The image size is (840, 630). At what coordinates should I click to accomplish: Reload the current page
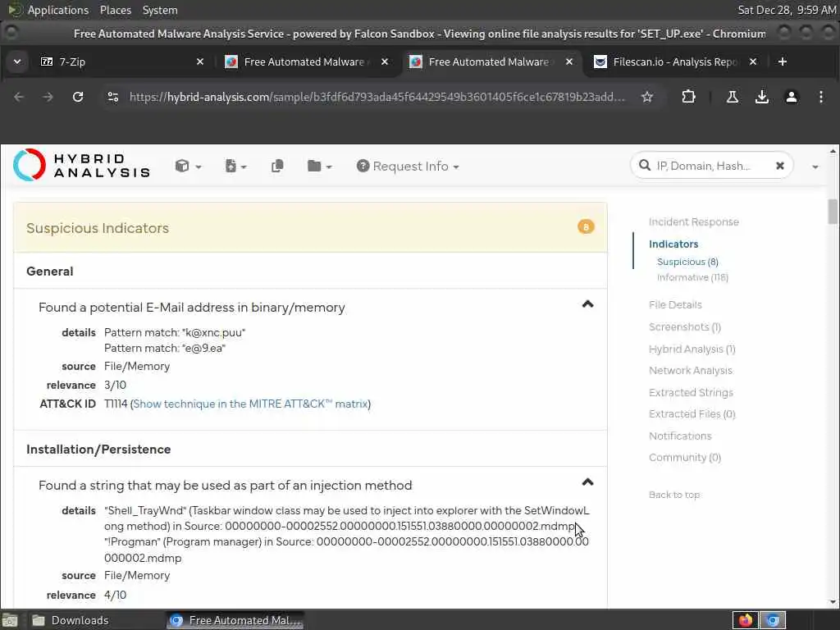[x=78, y=97]
